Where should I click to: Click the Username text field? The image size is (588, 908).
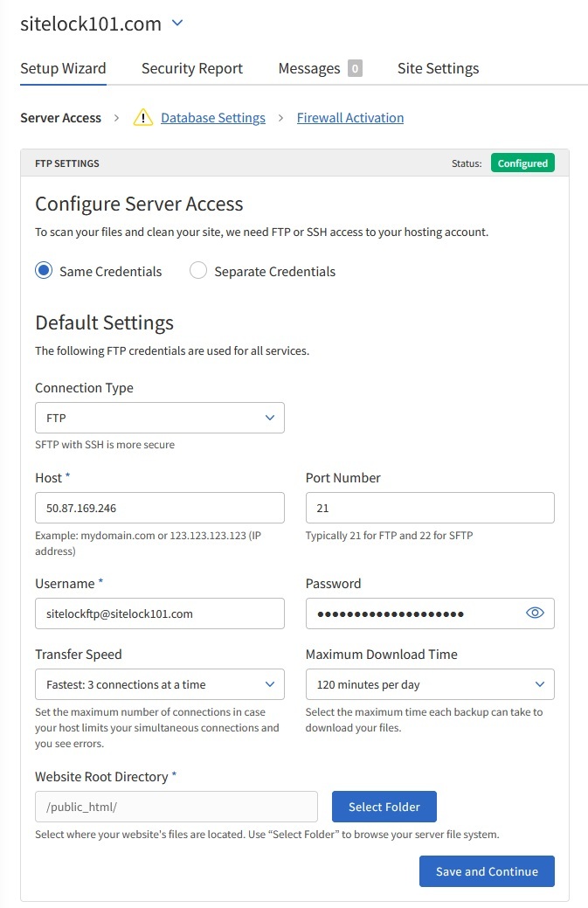click(160, 613)
